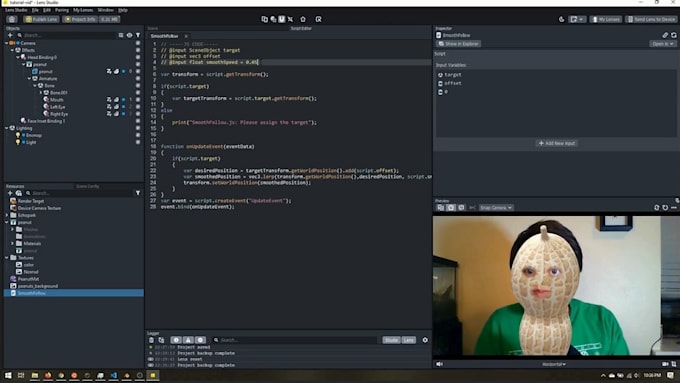Toggle the Left Eye enable checkbox
680x383 pixels.
pos(138,107)
